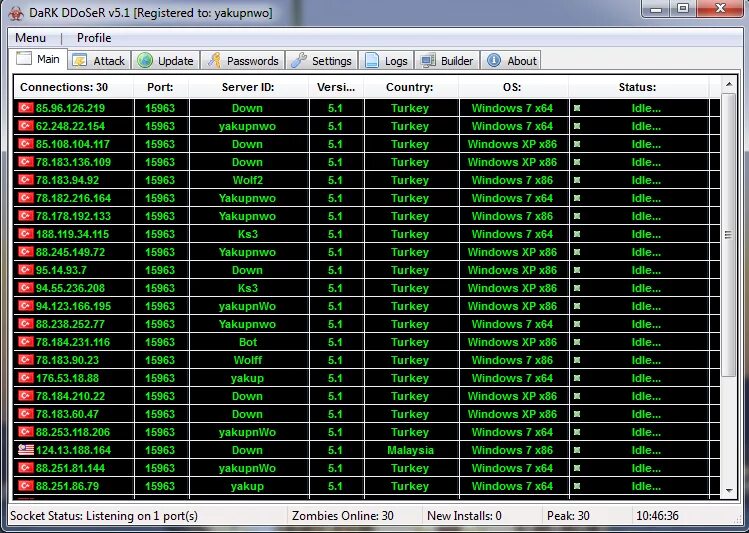
Task: Click the Malaysia flag beside 124.13.188.164
Action: [26, 450]
